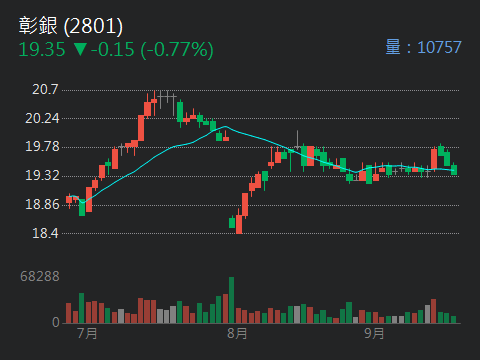
Task: Click the tallest green volume bar
Action: pos(231,300)
